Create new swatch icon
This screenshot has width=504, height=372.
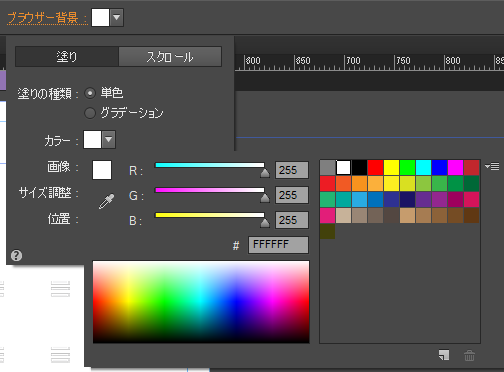444,355
